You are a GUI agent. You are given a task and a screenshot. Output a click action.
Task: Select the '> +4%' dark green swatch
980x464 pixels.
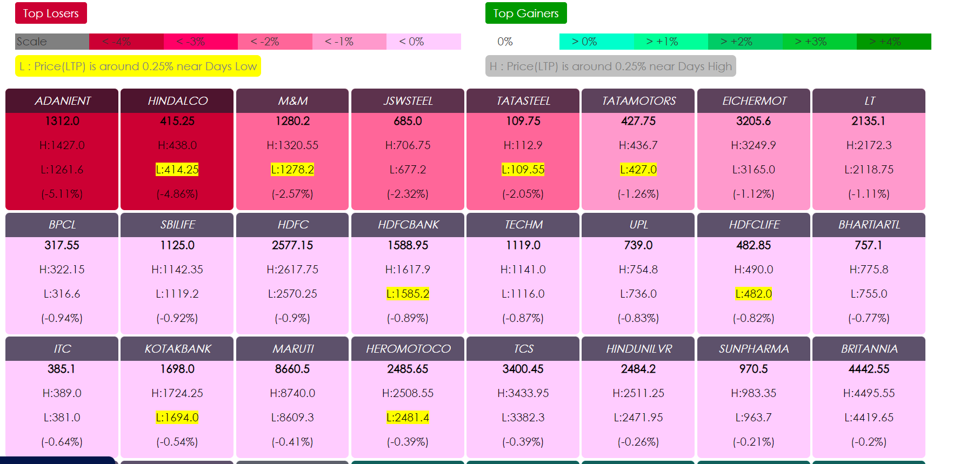[894, 42]
